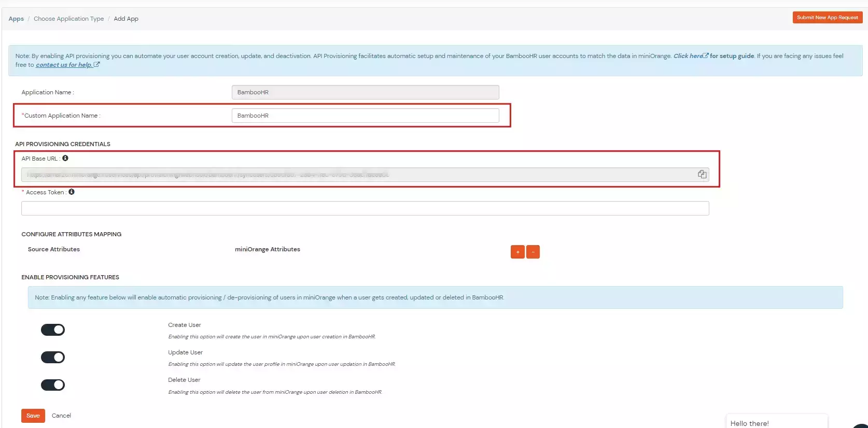Open the Hello there chat widget
Image resolution: width=868 pixels, height=428 pixels.
coord(777,422)
